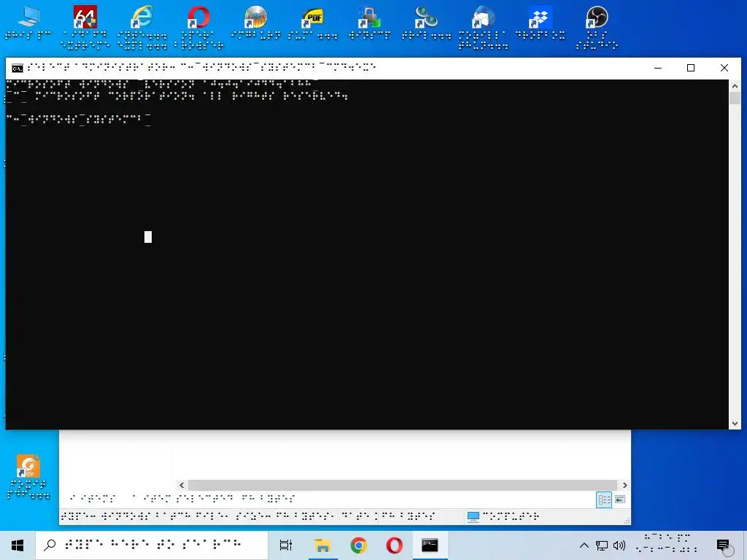The width and height of the screenshot is (747, 560).
Task: Click the console vertical scrollbar thumb
Action: (x=735, y=98)
